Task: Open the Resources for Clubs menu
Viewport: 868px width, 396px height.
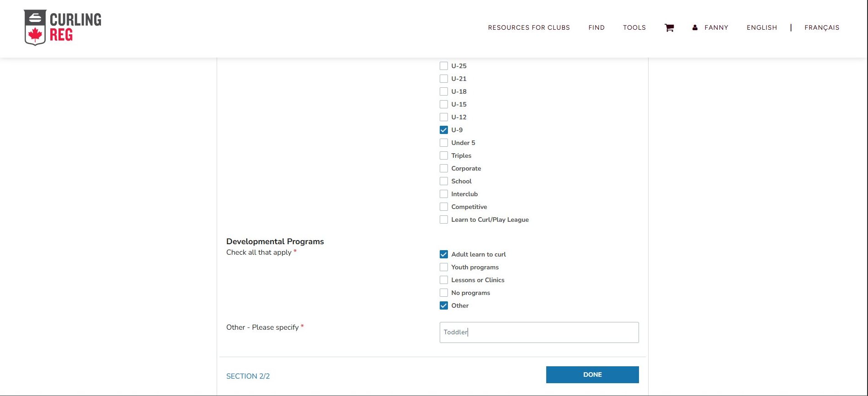Action: click(x=529, y=27)
